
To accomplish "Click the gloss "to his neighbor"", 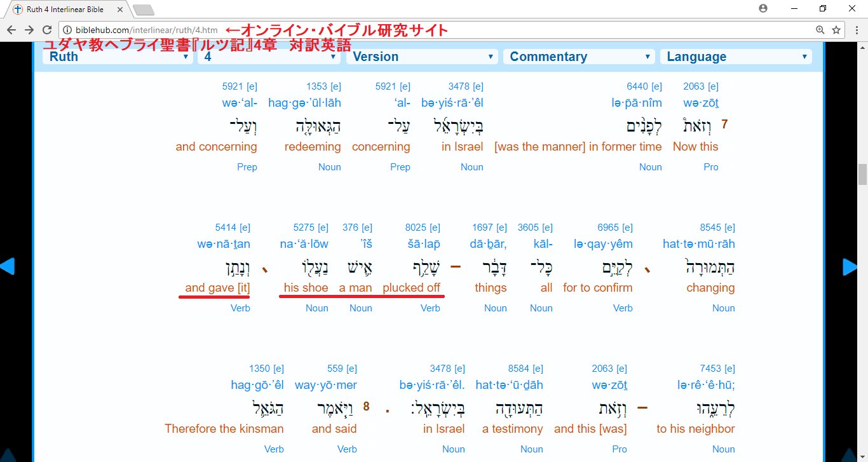I will (x=696, y=429).
